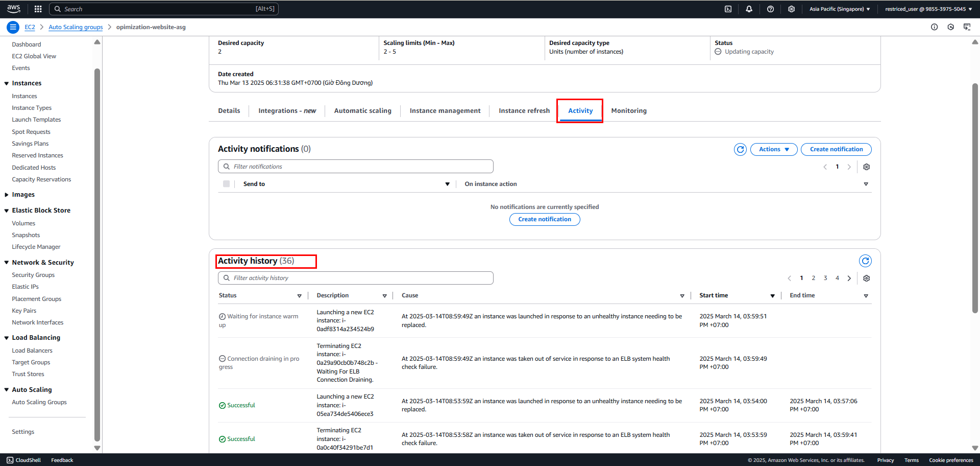Open console settings gear in top bar
This screenshot has height=466, width=980.
(x=792, y=9)
